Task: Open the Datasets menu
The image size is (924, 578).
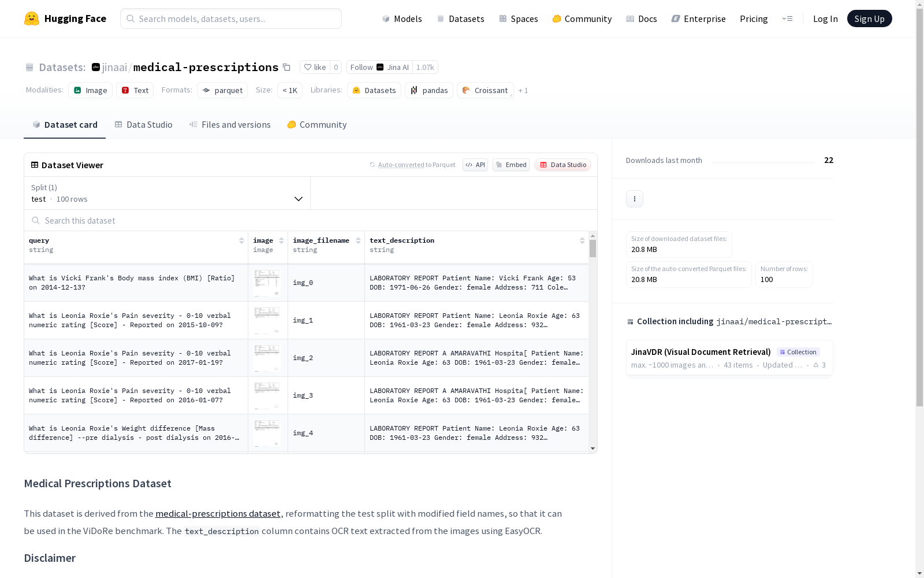Action: pos(460,18)
